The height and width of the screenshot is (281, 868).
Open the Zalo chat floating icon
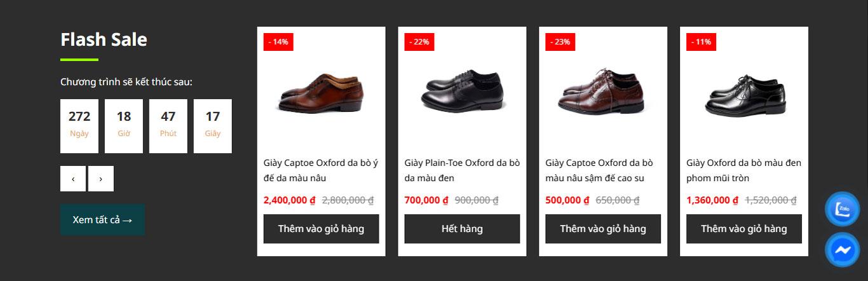point(842,209)
